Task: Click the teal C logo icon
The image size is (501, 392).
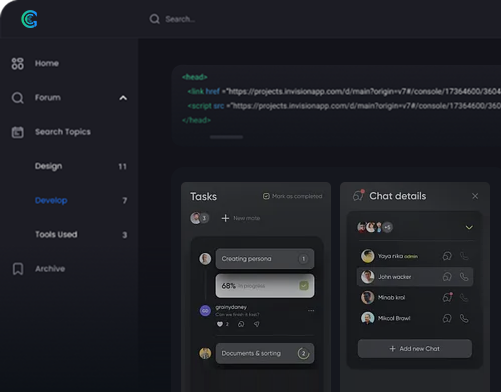Action: pyautogui.click(x=29, y=19)
